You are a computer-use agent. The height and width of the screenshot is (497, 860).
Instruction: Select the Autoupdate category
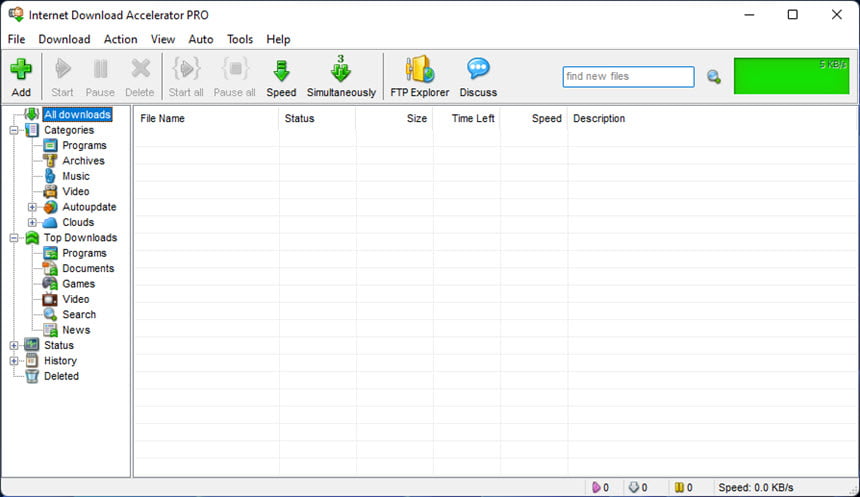click(89, 207)
